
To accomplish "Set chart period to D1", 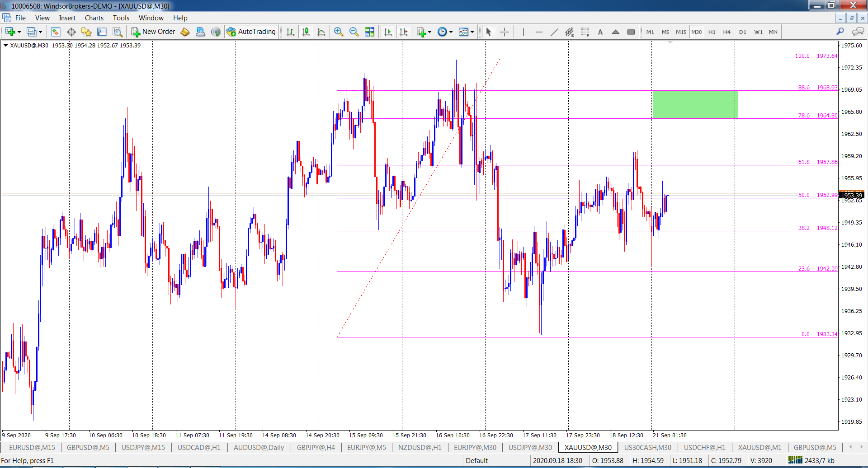I will [x=743, y=32].
